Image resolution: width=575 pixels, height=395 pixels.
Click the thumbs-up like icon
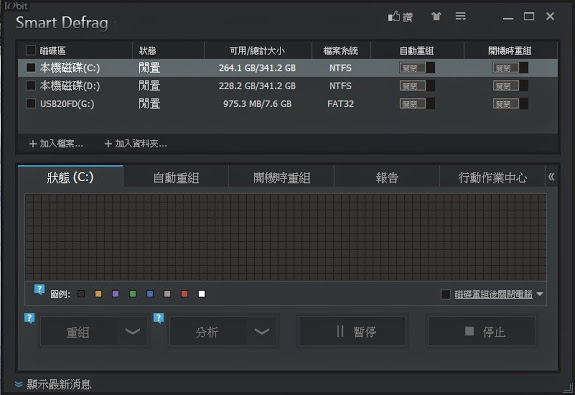[394, 17]
